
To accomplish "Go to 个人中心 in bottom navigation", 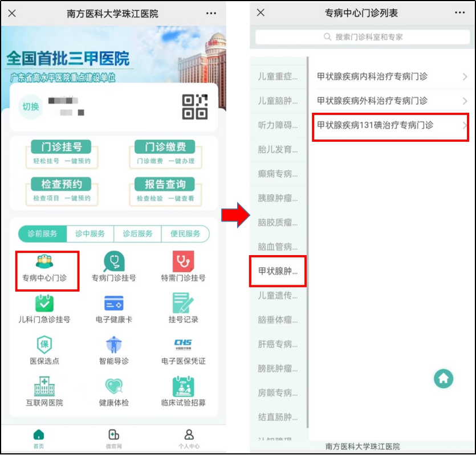I will point(189,438).
